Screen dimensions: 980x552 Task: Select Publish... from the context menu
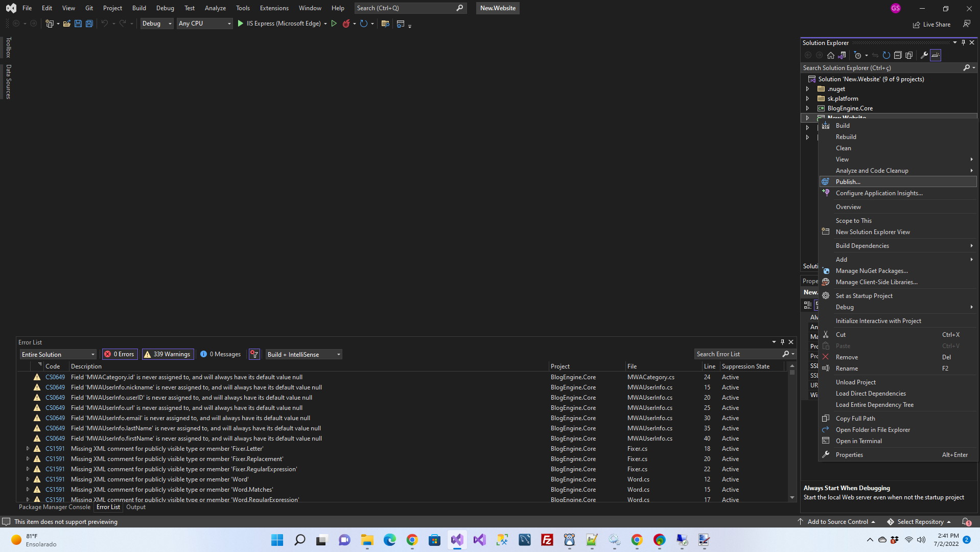[848, 182]
